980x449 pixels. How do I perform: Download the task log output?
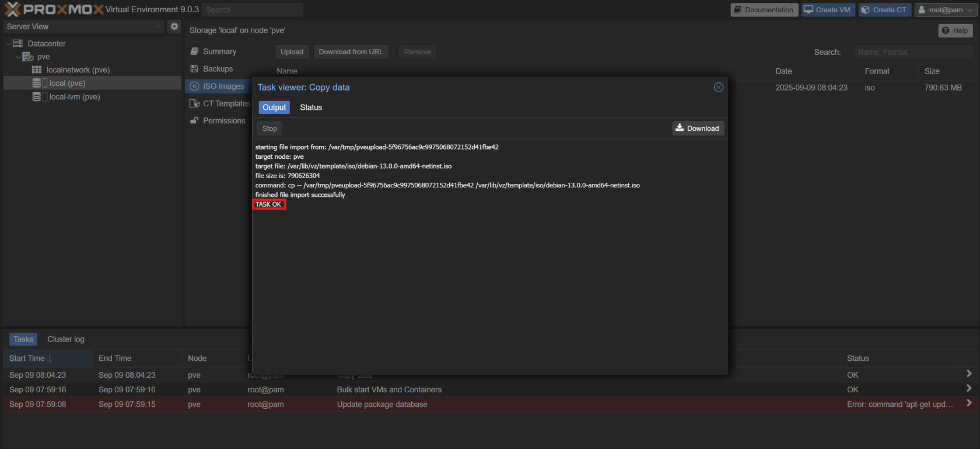coord(698,128)
